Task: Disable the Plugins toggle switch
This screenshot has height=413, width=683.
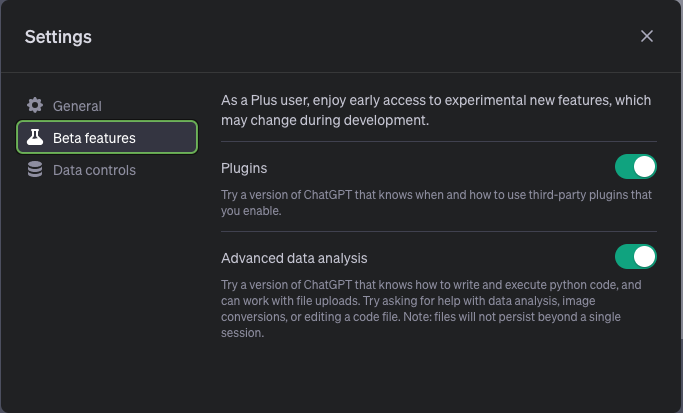Action: point(635,167)
